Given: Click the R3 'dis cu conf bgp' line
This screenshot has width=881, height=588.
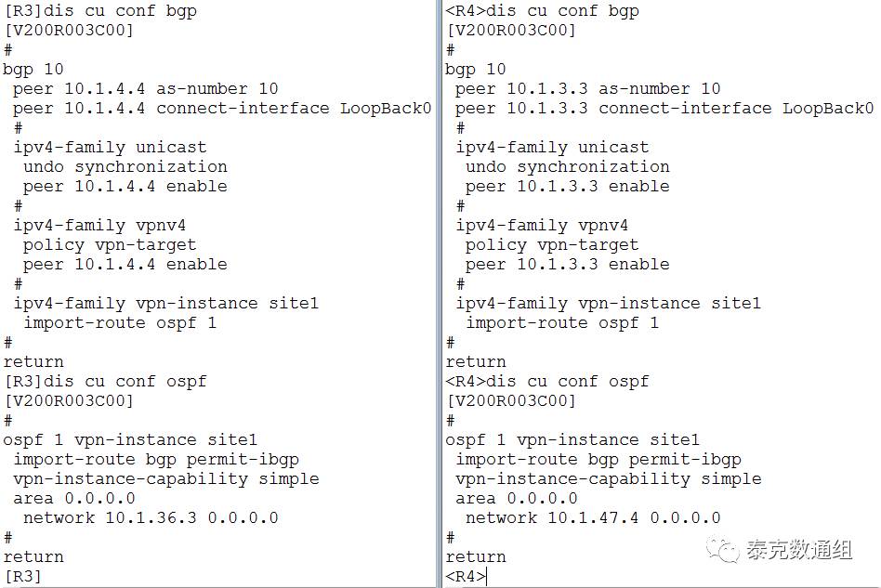Looking at the screenshot, I should [x=100, y=10].
